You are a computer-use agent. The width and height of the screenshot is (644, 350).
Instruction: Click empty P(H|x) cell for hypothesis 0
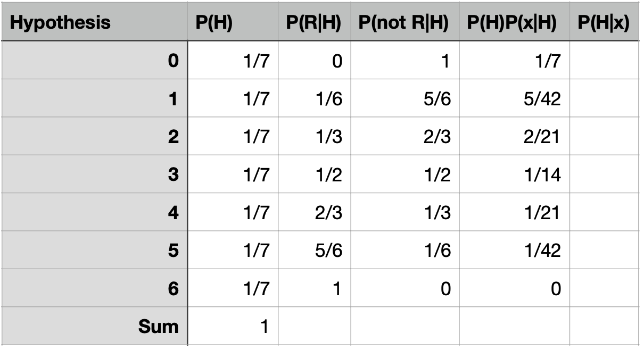click(604, 61)
